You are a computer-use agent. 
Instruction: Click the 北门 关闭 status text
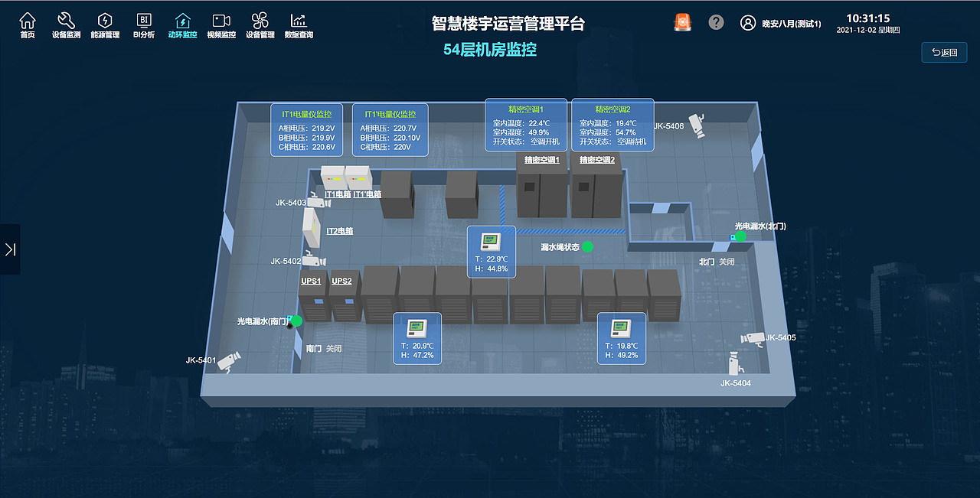pyautogui.click(x=717, y=262)
